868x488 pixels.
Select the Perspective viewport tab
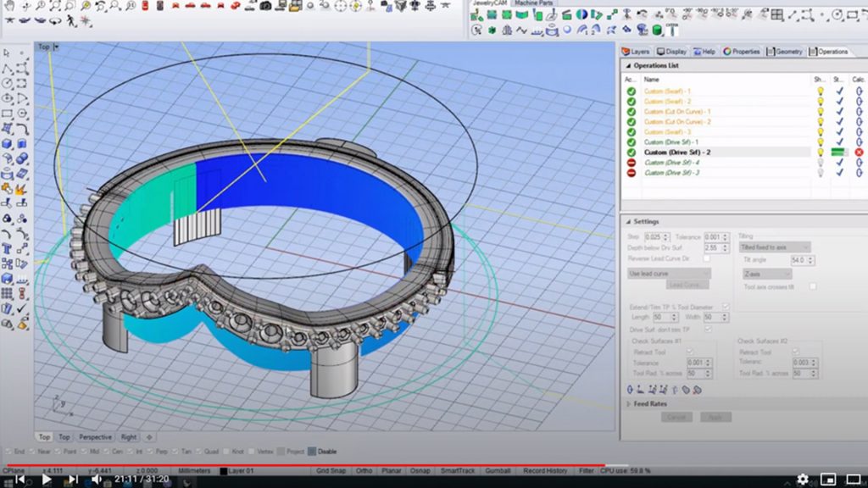tap(95, 437)
